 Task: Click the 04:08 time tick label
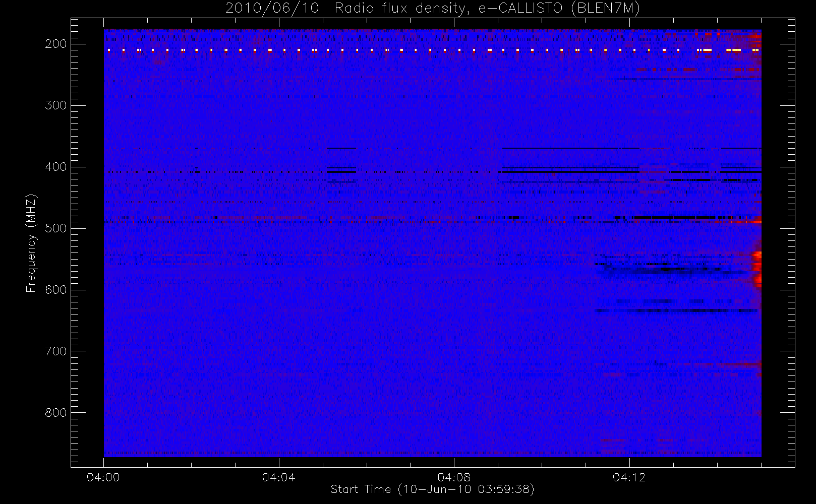[454, 477]
